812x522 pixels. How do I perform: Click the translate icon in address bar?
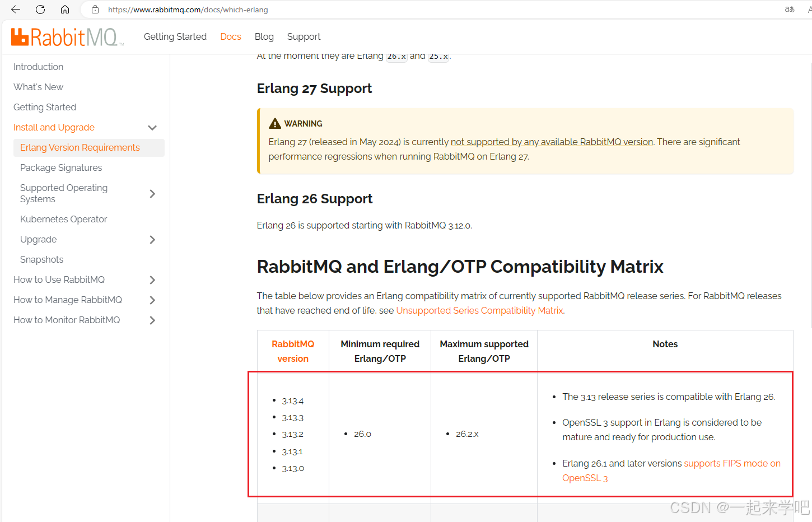click(x=790, y=10)
